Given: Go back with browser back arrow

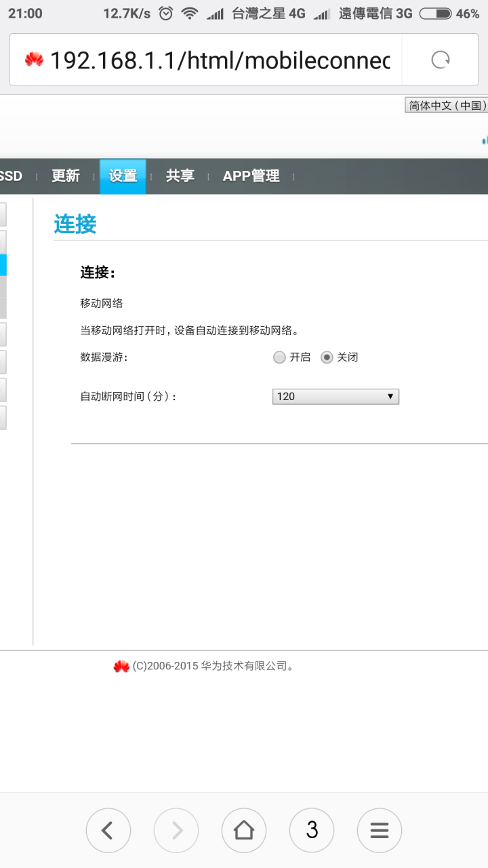Looking at the screenshot, I should pyautogui.click(x=108, y=830).
